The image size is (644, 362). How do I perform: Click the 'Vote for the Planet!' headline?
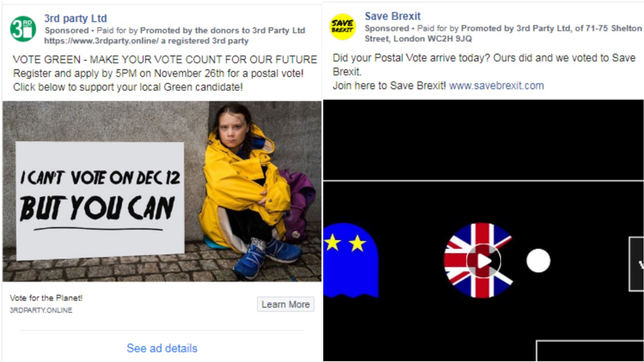pos(46,298)
